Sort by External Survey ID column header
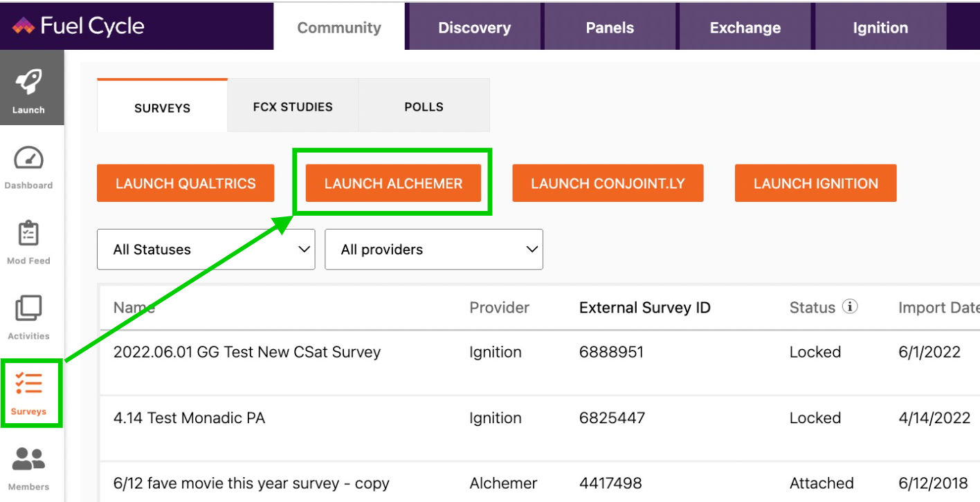 644,308
